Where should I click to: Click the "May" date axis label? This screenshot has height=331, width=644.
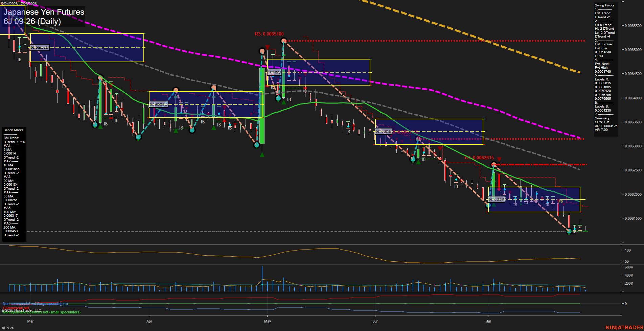268,321
